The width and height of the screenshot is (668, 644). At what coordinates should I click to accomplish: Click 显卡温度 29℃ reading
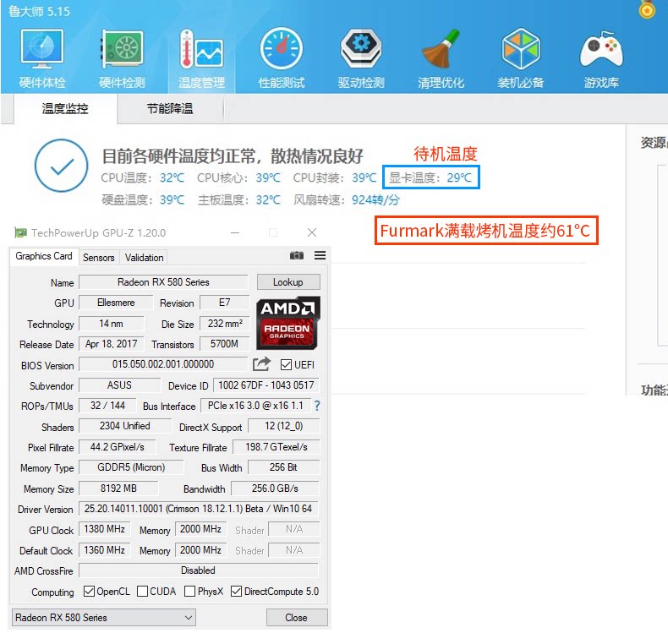click(430, 177)
